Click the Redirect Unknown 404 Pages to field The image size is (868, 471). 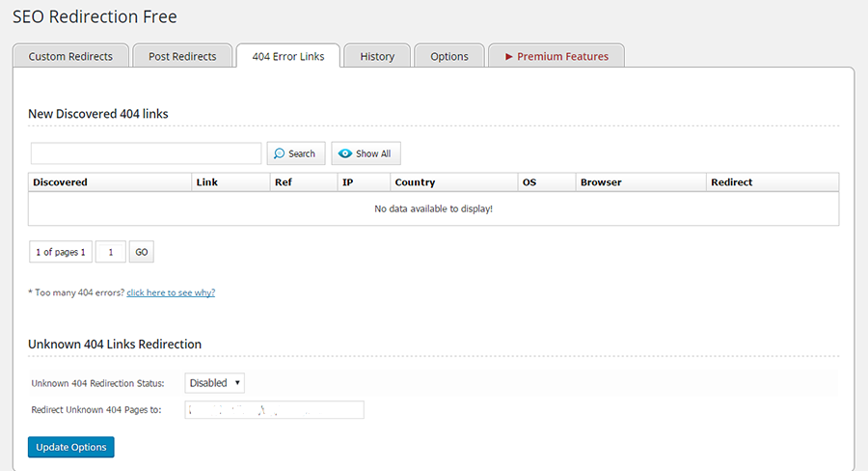pos(275,410)
